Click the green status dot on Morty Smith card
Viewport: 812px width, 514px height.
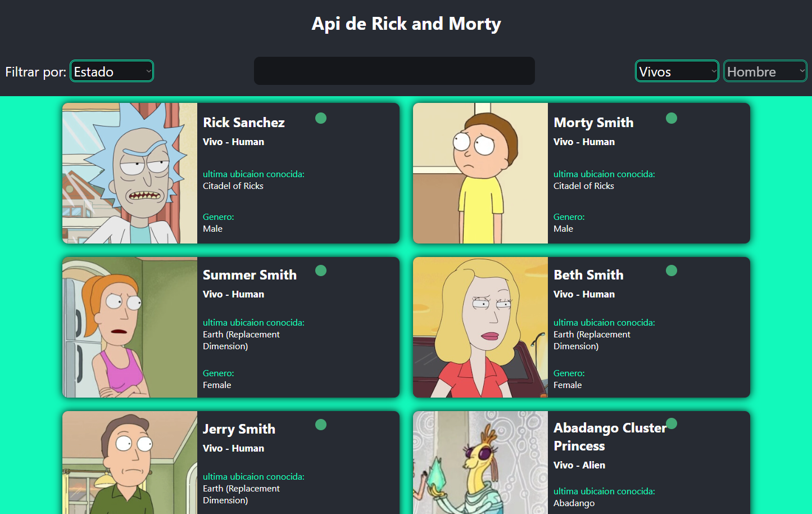(672, 118)
